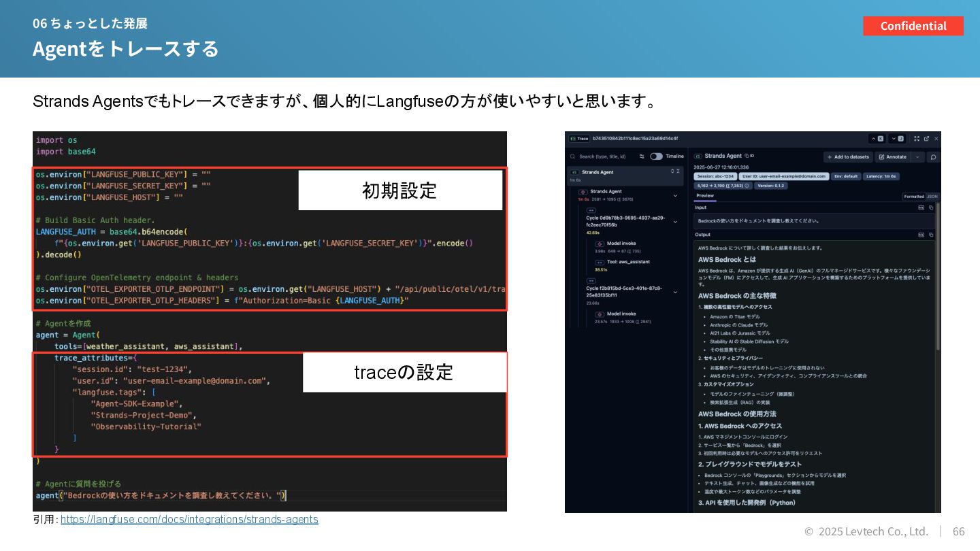Click the trace ID b743510842b111c8 text
Viewport: 980px width, 551px height.
coord(635,139)
